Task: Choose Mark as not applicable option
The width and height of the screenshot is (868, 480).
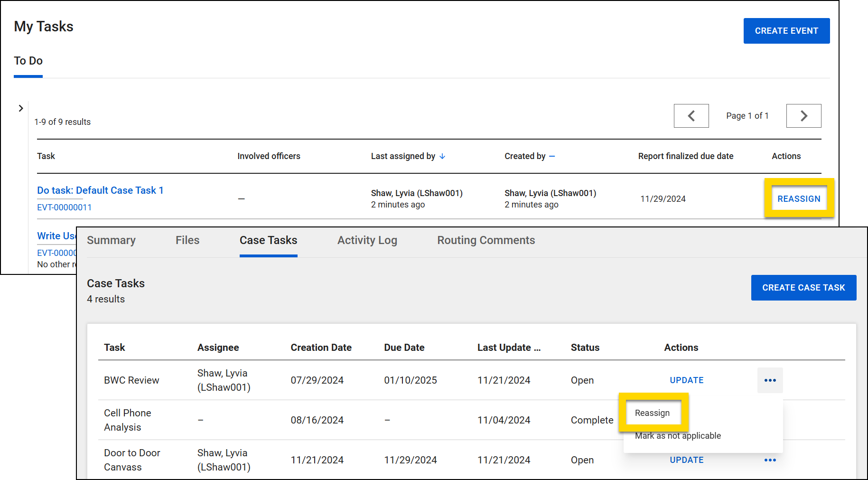Action: (x=678, y=435)
